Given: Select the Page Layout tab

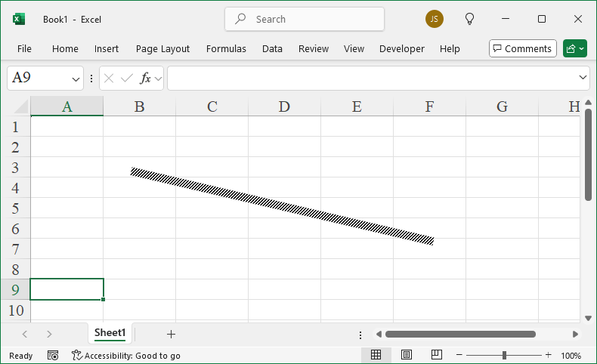Looking at the screenshot, I should (162, 48).
